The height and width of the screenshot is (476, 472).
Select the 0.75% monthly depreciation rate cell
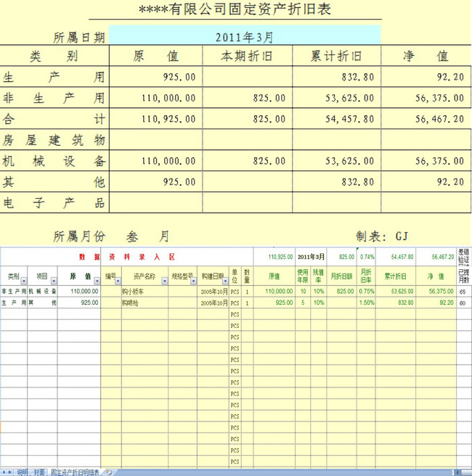[366, 292]
